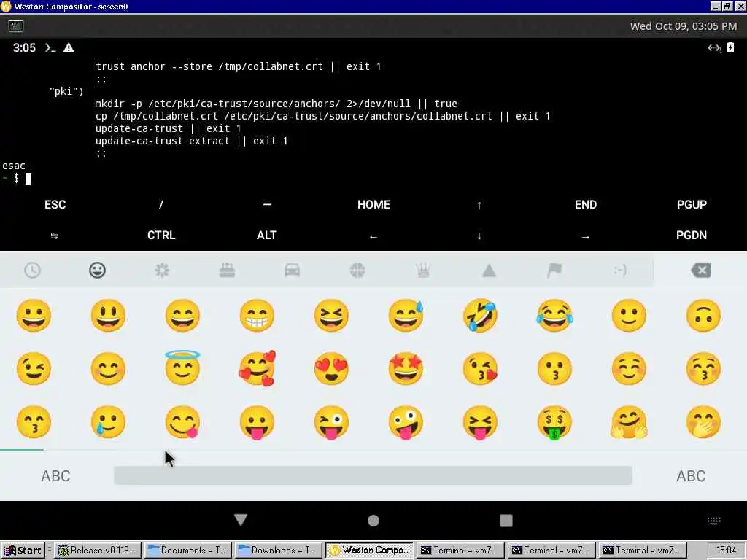
Task: Insert the winking face with tongue emoji
Action: (332, 422)
